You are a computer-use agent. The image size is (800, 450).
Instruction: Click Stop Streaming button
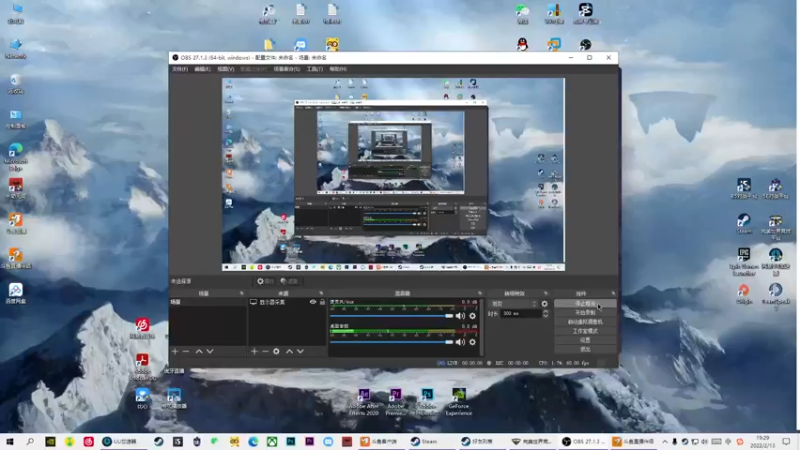pyautogui.click(x=585, y=304)
